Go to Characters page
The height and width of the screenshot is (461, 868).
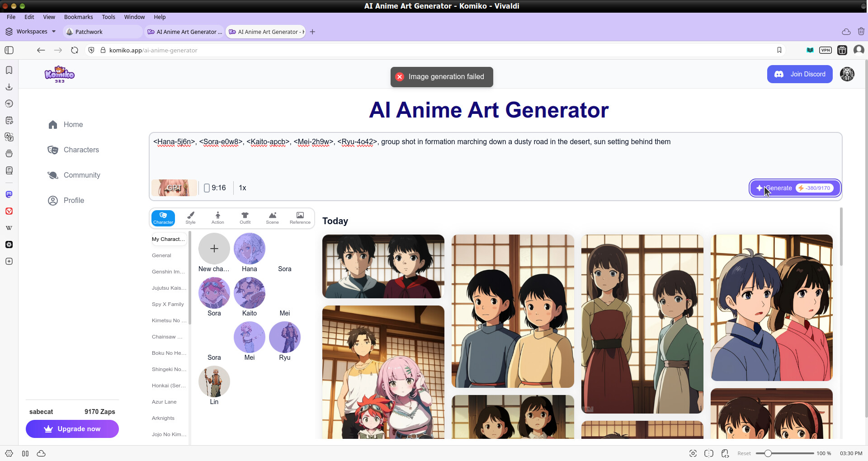[x=74, y=150]
